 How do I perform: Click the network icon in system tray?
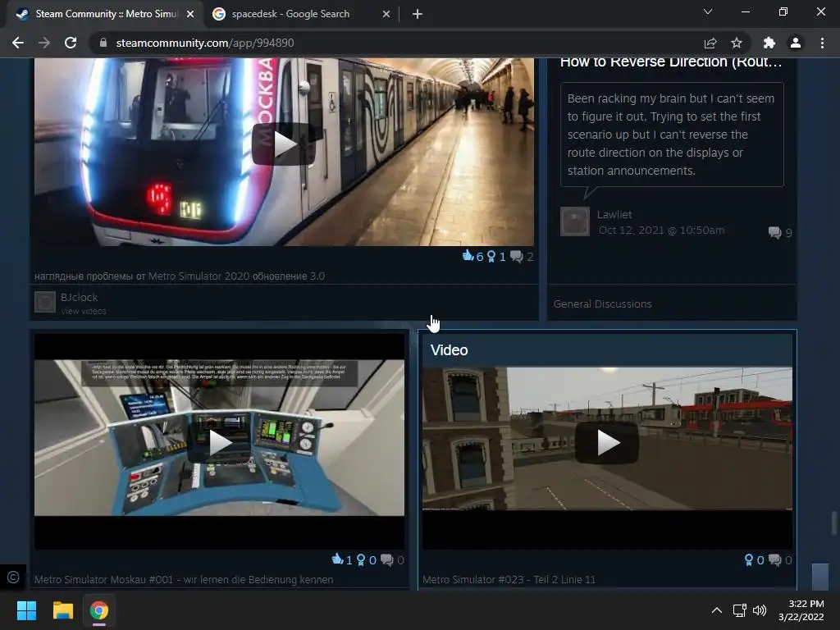pos(739,610)
